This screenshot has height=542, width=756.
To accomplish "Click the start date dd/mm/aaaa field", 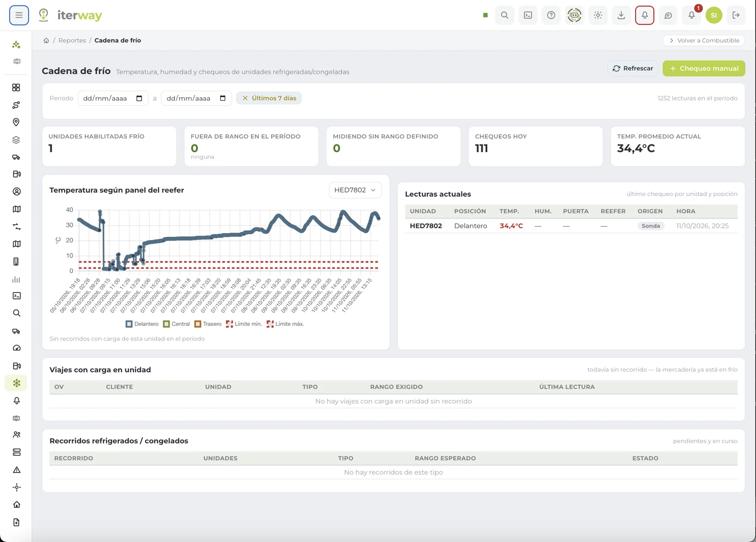I will coord(113,98).
